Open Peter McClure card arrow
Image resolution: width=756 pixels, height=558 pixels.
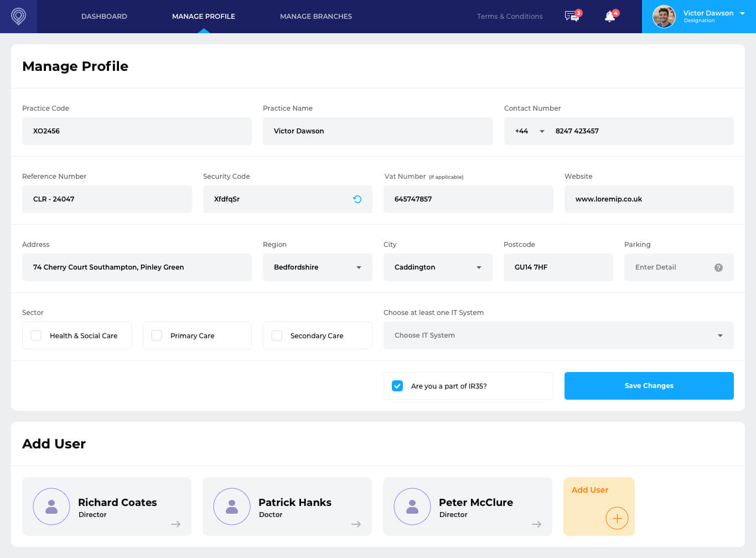pyautogui.click(x=537, y=524)
